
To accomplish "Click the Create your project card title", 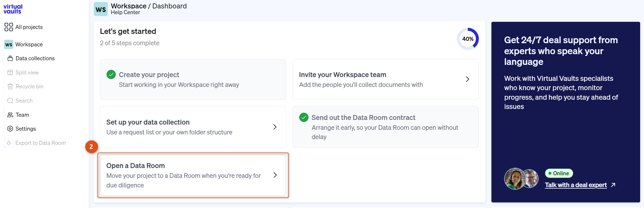I will [149, 74].
